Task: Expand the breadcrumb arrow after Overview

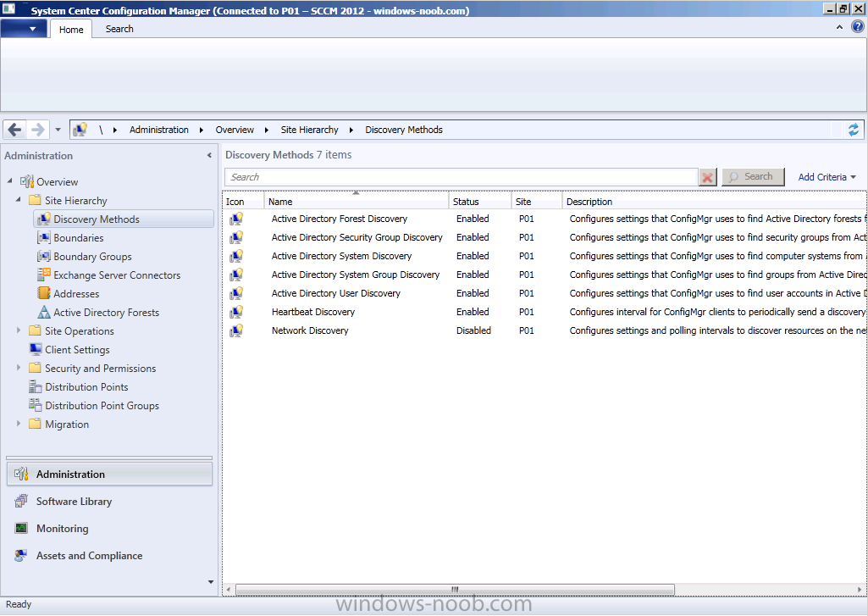Action: tap(266, 130)
